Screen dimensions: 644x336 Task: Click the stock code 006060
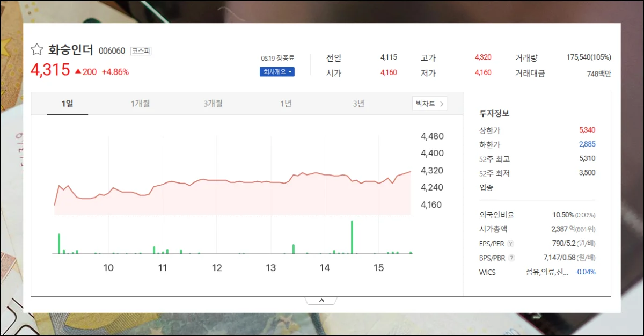112,51
